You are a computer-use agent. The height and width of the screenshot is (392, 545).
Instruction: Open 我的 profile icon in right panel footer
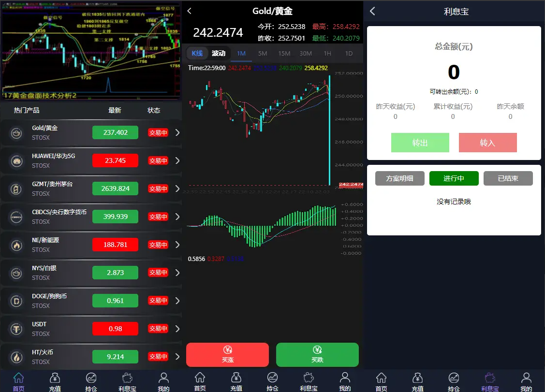(526, 381)
